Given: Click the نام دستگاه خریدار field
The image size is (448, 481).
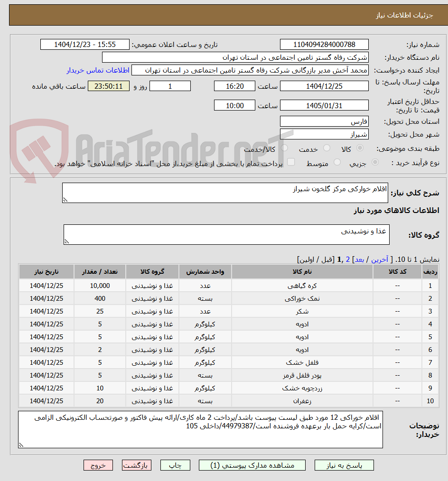Looking at the screenshot, I should click(235, 57).
